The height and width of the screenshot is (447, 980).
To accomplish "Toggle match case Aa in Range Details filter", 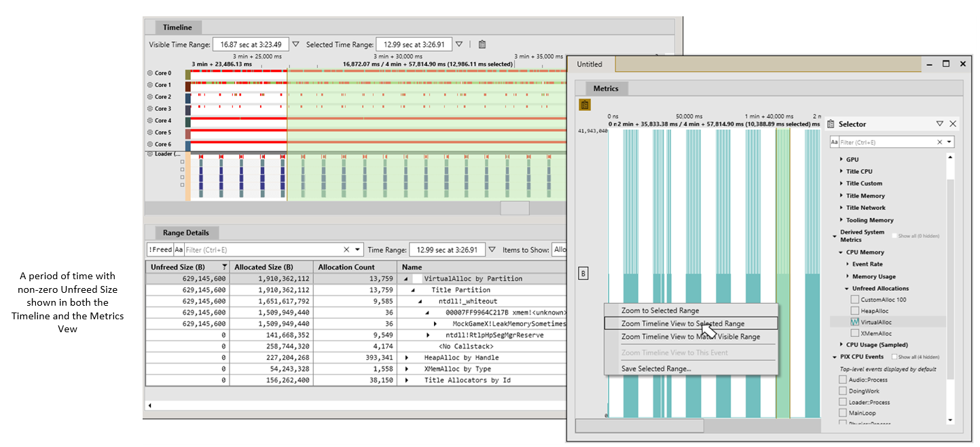I will coord(179,249).
